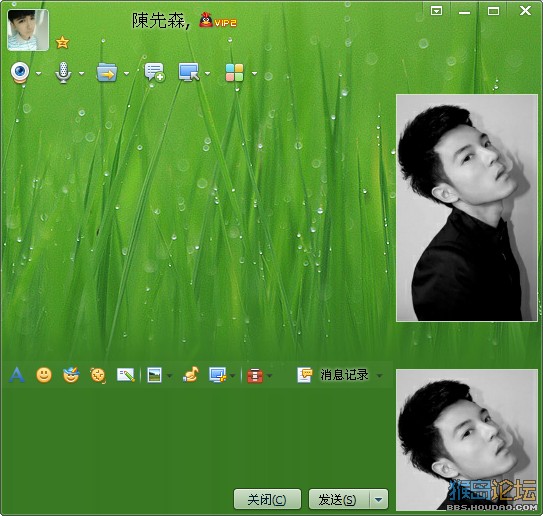This screenshot has width=543, height=516.
Task: Open the smiley emoticon picker
Action: tap(44, 375)
